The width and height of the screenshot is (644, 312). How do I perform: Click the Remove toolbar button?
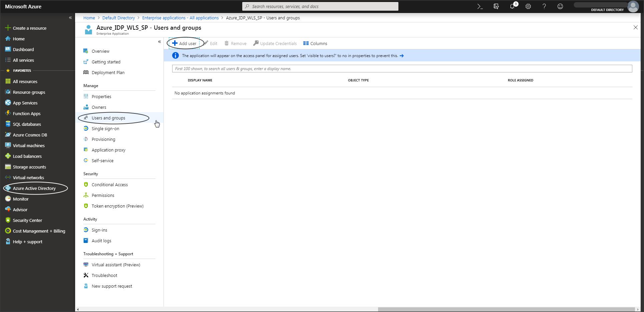tap(236, 43)
